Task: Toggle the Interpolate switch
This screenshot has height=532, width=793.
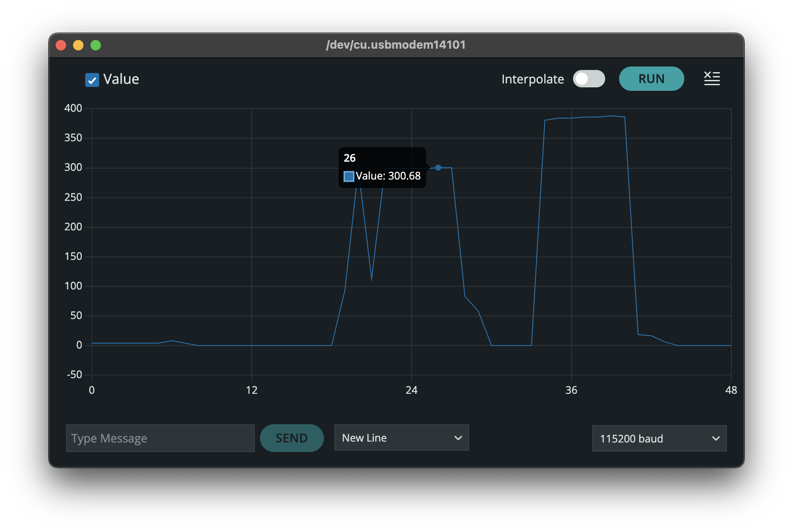Action: click(x=589, y=79)
